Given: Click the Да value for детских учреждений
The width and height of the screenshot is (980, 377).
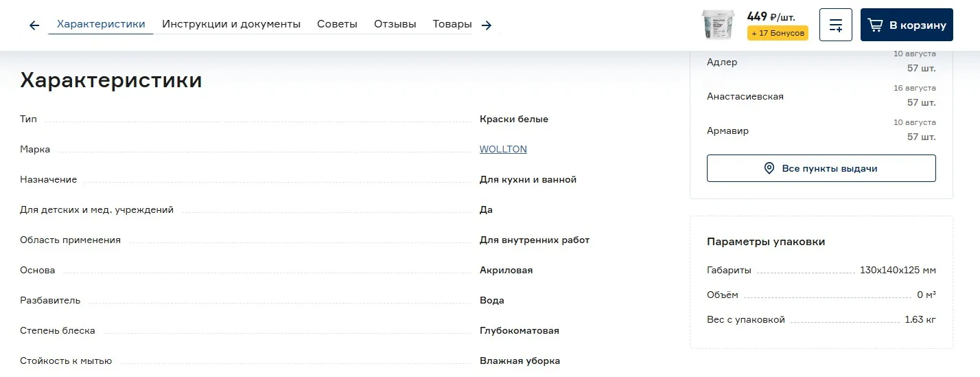Looking at the screenshot, I should pos(486,209).
